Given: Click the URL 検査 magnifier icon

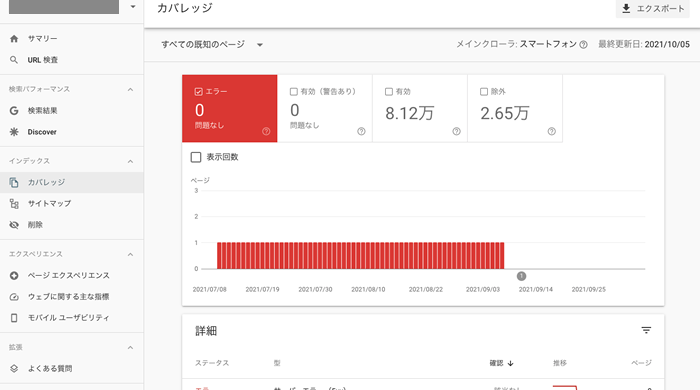Looking at the screenshot, I should tap(14, 60).
